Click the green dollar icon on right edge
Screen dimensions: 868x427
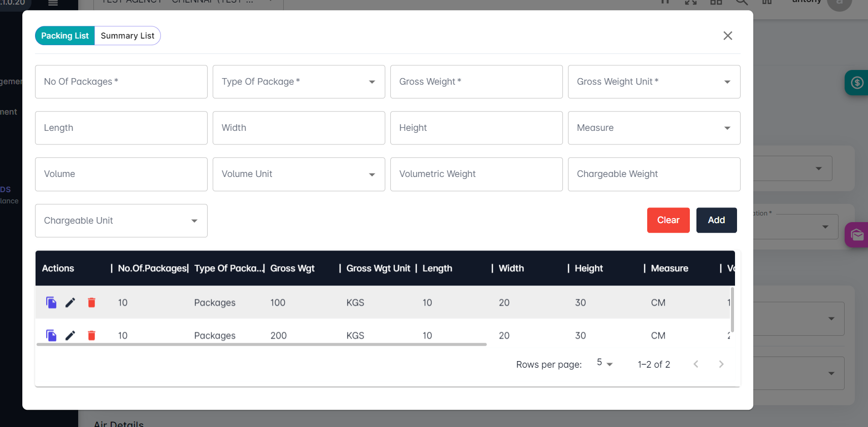pos(857,82)
